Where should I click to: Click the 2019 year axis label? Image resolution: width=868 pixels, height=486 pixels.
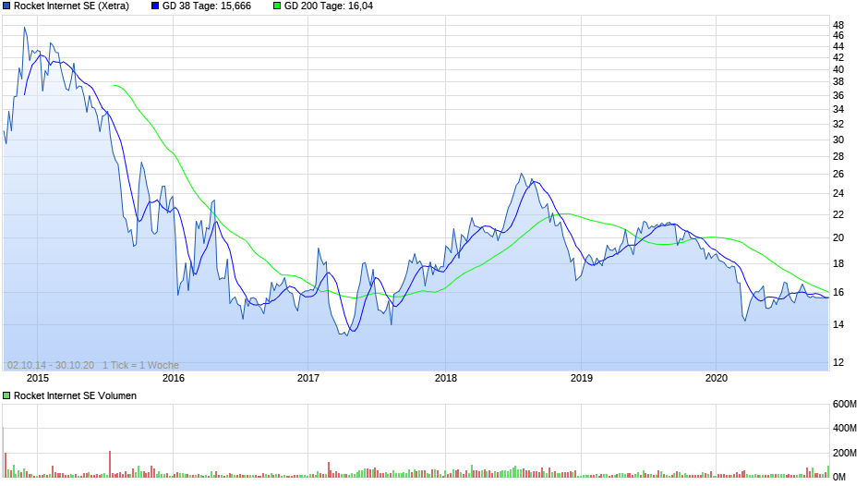click(581, 378)
